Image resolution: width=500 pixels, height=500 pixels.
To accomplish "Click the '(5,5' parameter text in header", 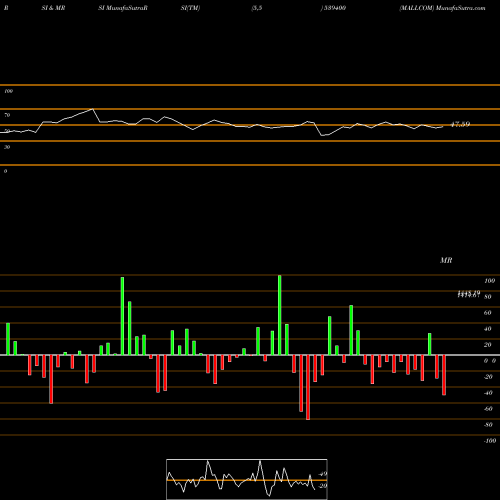I will pyautogui.click(x=257, y=8).
